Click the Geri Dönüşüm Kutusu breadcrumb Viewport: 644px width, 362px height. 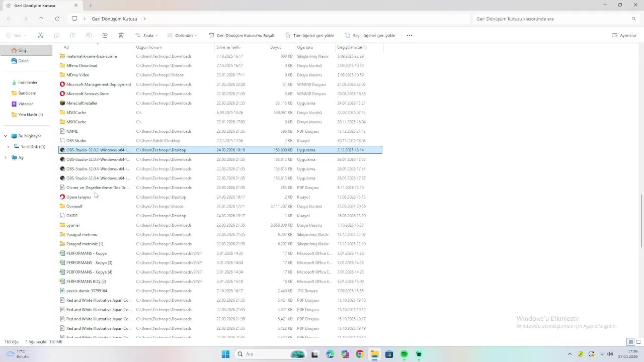click(114, 19)
